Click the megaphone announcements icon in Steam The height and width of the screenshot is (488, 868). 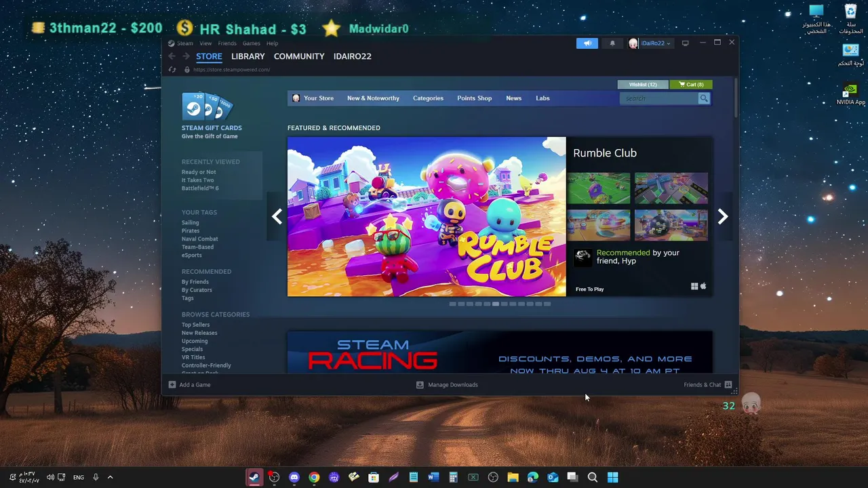587,43
